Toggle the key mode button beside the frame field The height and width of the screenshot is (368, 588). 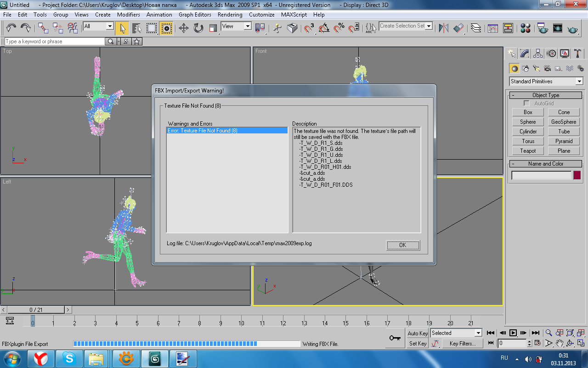[x=491, y=343]
